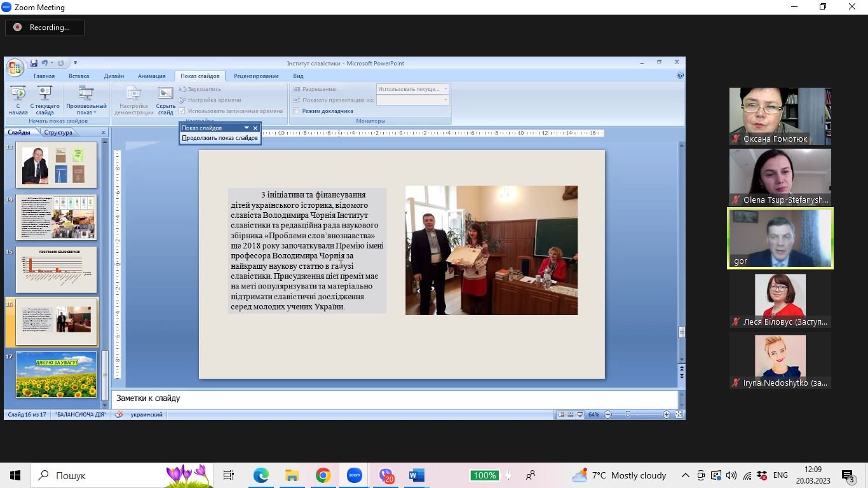Zoom out with the minus button
The height and width of the screenshot is (488, 868).
pos(607,414)
